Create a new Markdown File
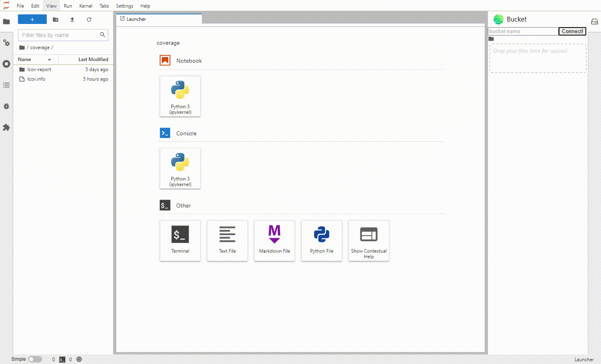601x364 pixels. pos(274,241)
